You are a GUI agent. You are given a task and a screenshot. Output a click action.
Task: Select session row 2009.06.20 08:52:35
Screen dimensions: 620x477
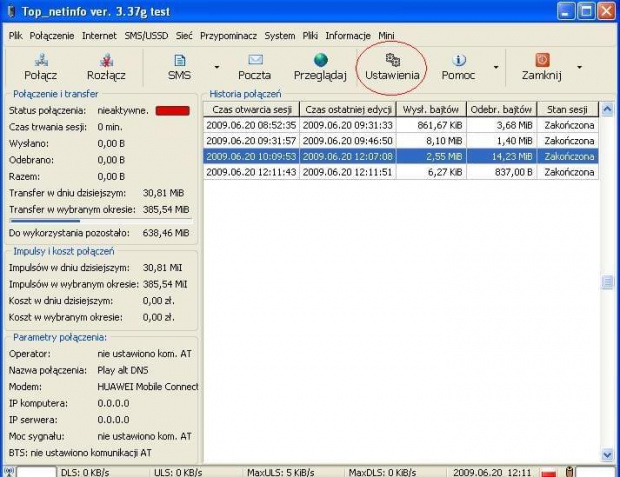pos(401,125)
